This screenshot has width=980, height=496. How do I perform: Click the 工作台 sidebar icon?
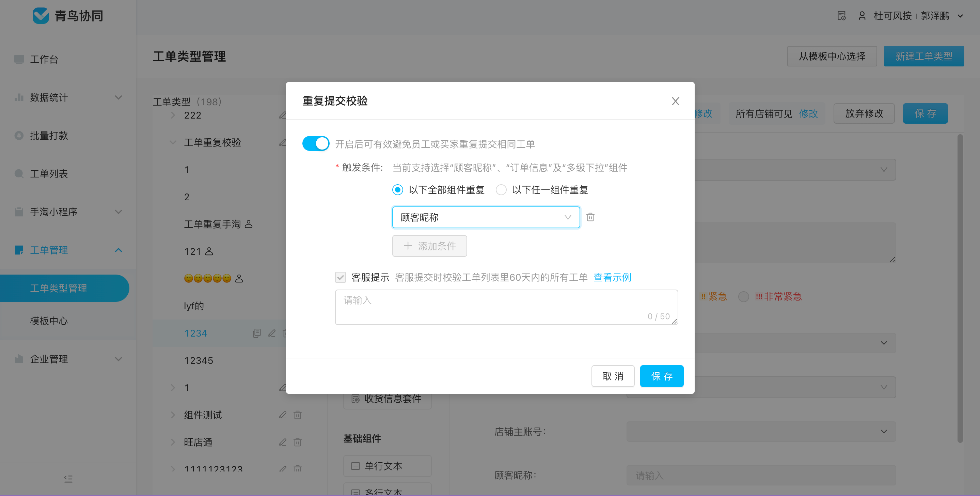click(19, 59)
